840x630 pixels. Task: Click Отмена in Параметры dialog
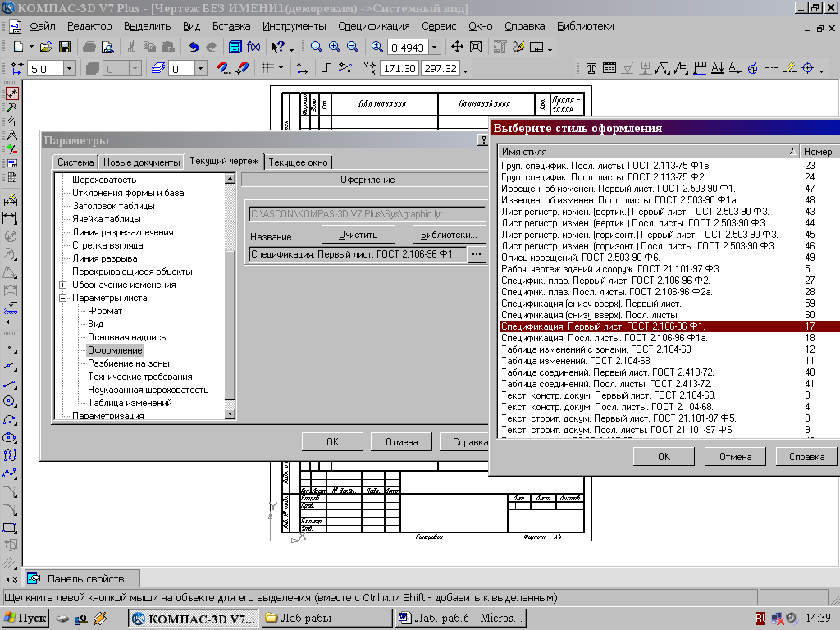click(402, 442)
